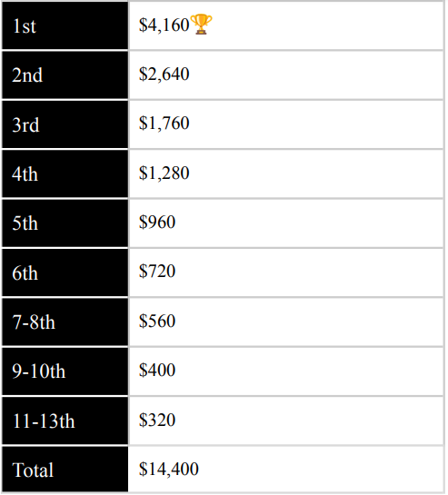Click the $720 prize amount
448x495 pixels.
pos(157,272)
